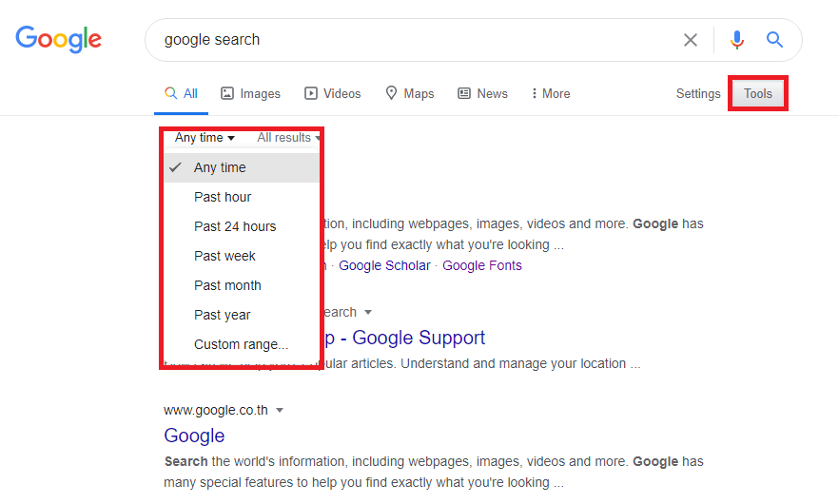Expand the More options menu
The height and width of the screenshot is (504, 839).
[x=551, y=93]
